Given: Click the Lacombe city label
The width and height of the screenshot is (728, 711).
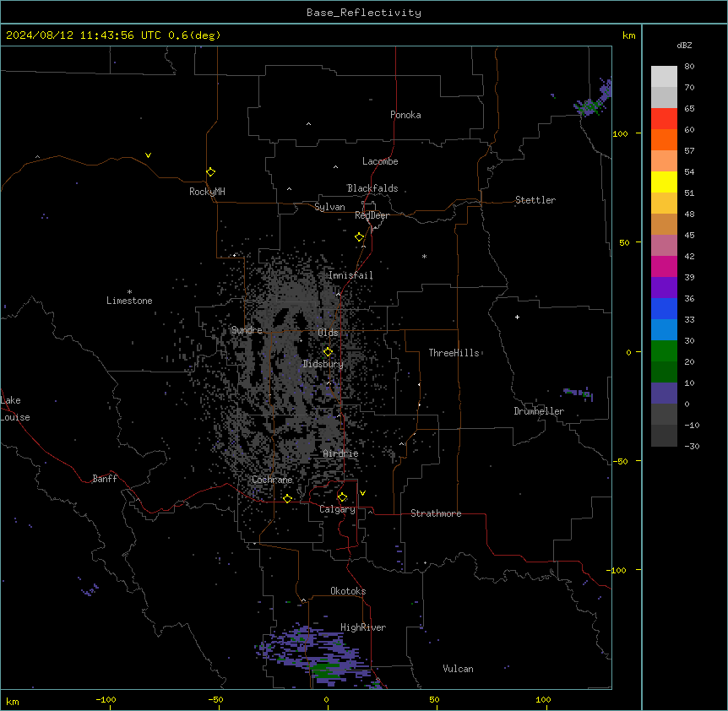Looking at the screenshot, I should 380,161.
